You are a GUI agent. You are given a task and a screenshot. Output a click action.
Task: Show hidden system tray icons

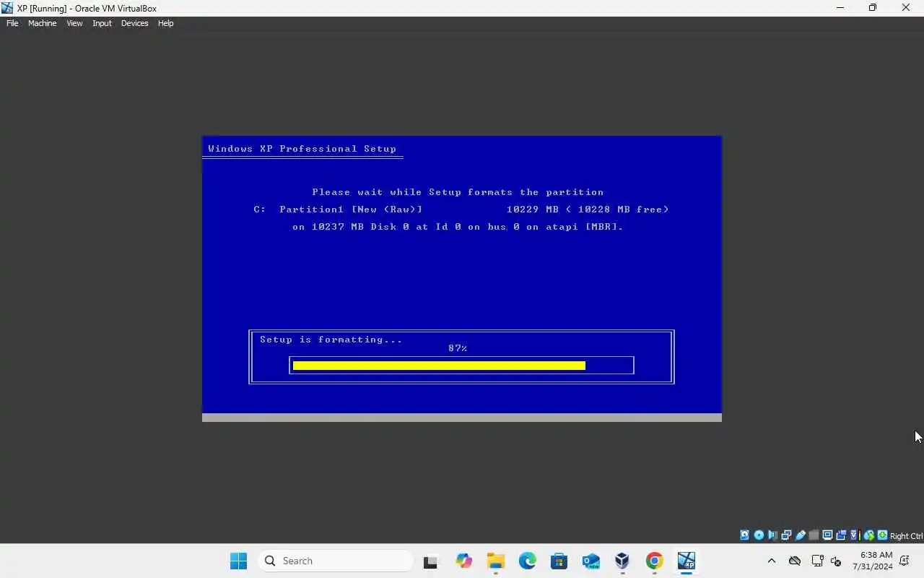coord(772,561)
